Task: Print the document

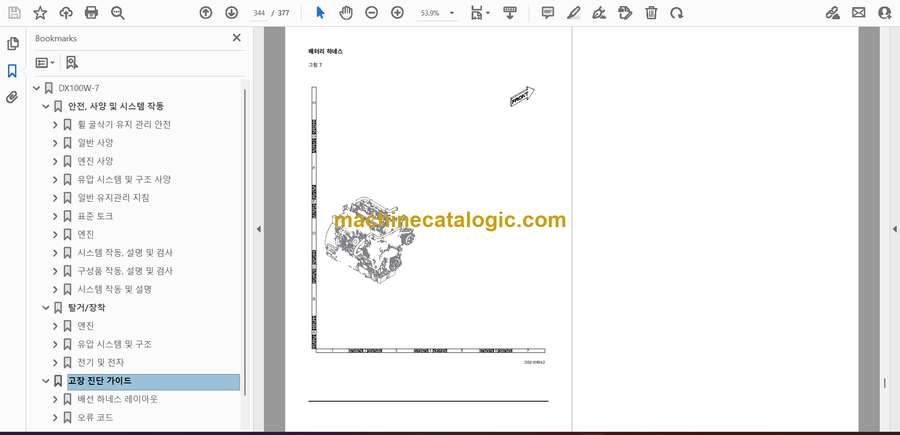Action: click(91, 13)
